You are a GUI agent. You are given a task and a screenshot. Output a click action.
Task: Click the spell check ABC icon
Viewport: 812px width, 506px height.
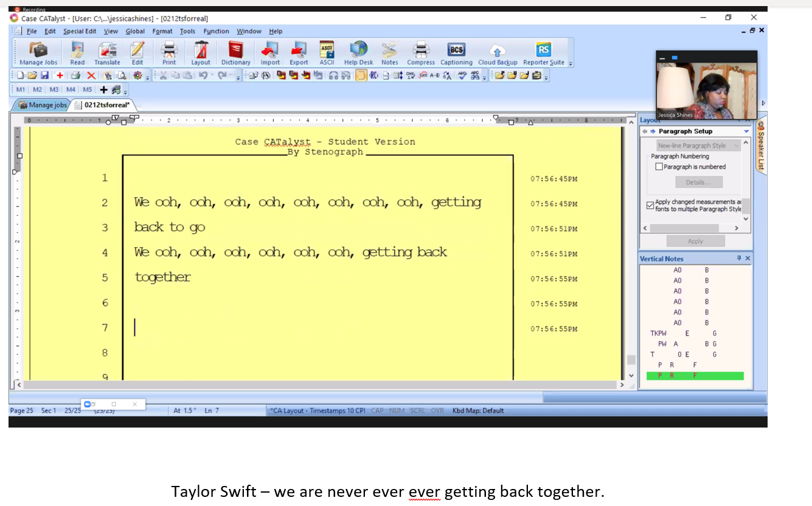pyautogui.click(x=462, y=75)
